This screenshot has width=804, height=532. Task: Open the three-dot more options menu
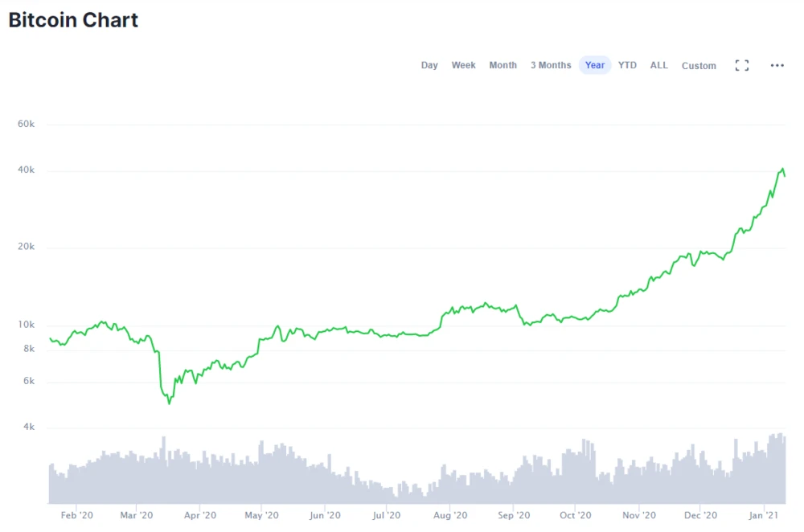(x=777, y=66)
